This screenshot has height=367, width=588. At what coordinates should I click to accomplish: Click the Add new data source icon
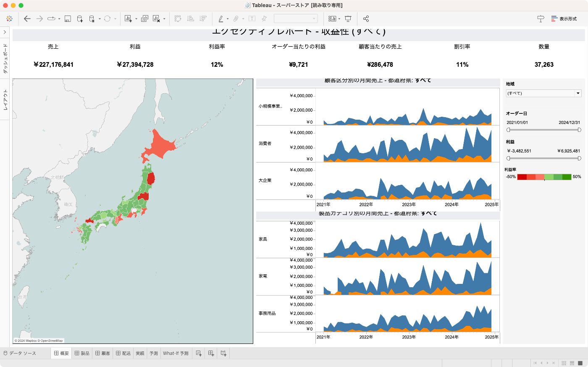pos(80,18)
